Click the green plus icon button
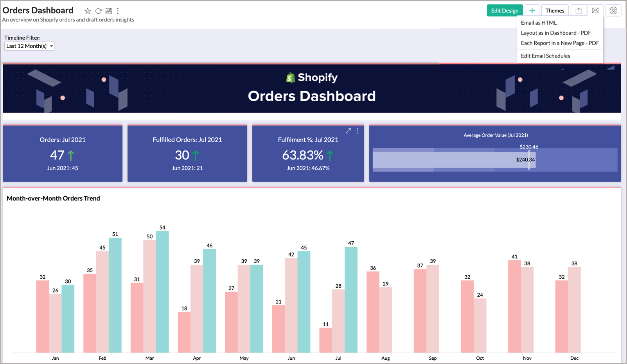This screenshot has height=364, width=627. [532, 11]
